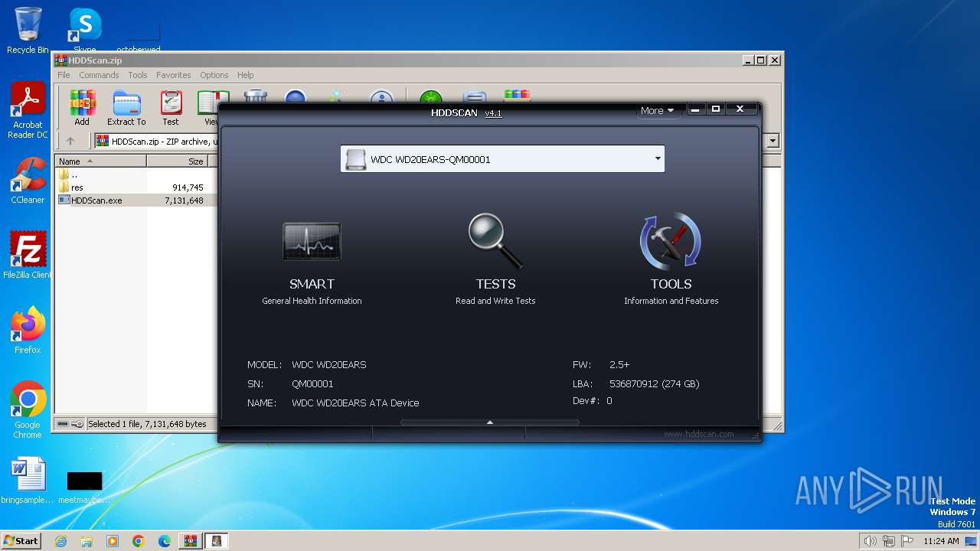This screenshot has height=551, width=980.
Task: Click the 11:24 AM system clock
Action: click(x=941, y=541)
